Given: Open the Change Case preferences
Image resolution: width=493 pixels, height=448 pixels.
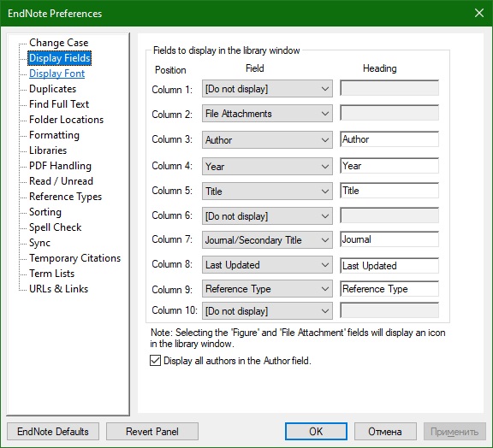Looking at the screenshot, I should [58, 43].
